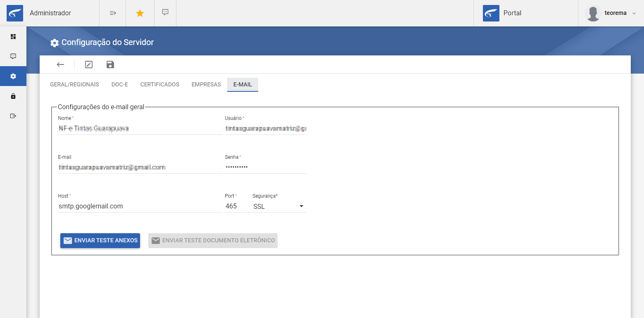Image resolution: width=644 pixels, height=318 pixels.
Task: Open the messages icon in the sidebar
Action: [x=13, y=56]
